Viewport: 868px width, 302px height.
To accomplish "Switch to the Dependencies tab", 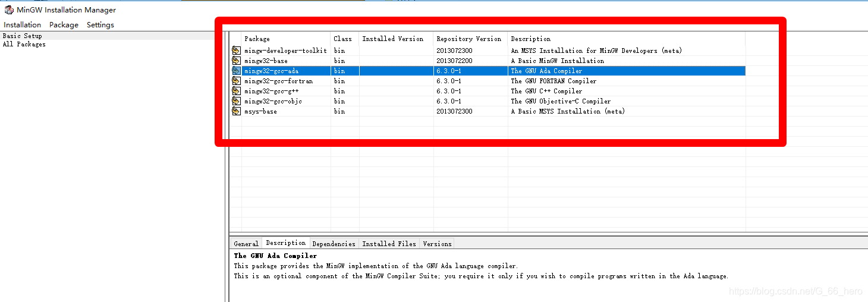I will point(334,244).
